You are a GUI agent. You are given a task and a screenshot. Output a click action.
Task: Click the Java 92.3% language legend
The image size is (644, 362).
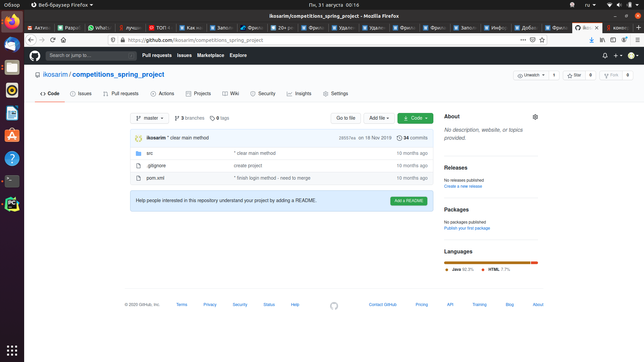point(459,269)
